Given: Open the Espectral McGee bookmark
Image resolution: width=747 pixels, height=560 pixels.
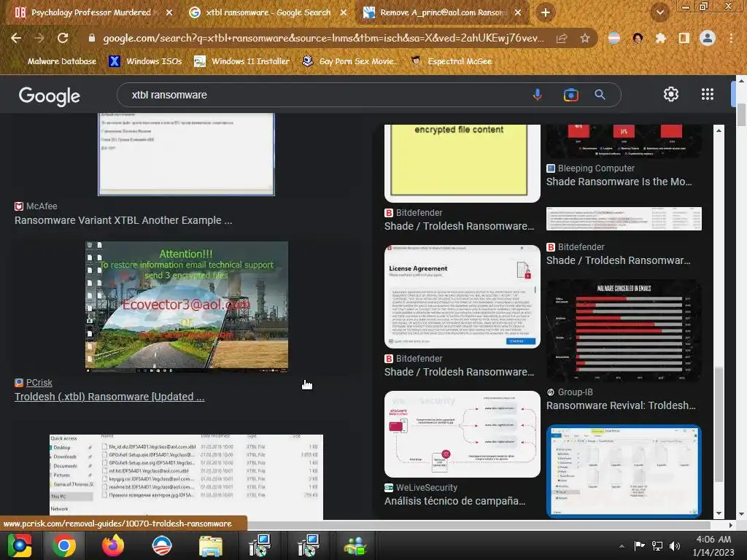Looking at the screenshot, I should point(451,61).
